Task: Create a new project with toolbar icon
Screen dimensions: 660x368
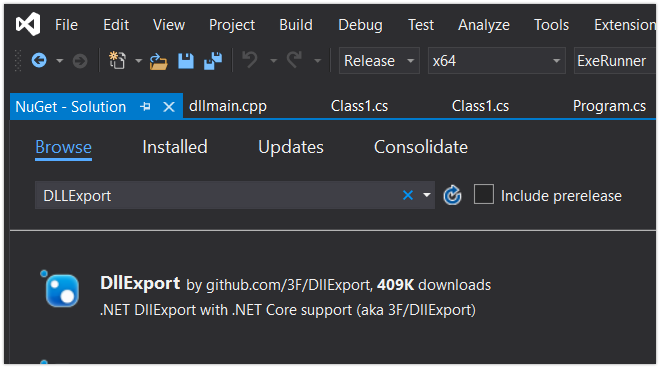Action: (117, 61)
